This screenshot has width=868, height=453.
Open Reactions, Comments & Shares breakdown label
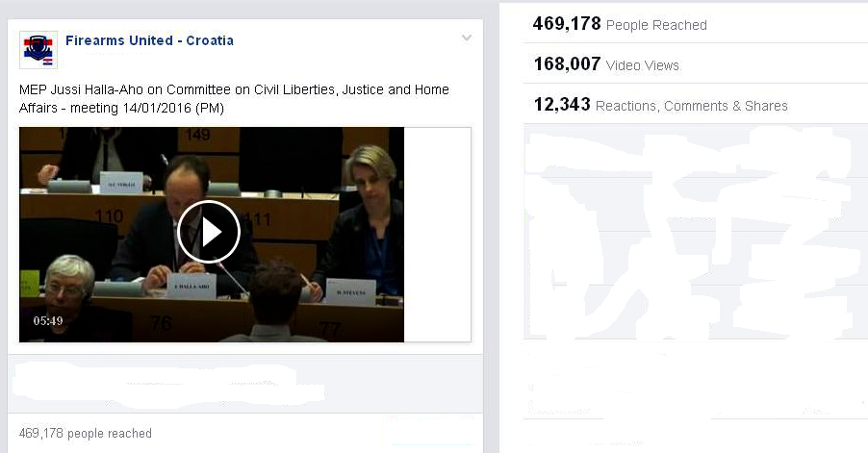[691, 106]
